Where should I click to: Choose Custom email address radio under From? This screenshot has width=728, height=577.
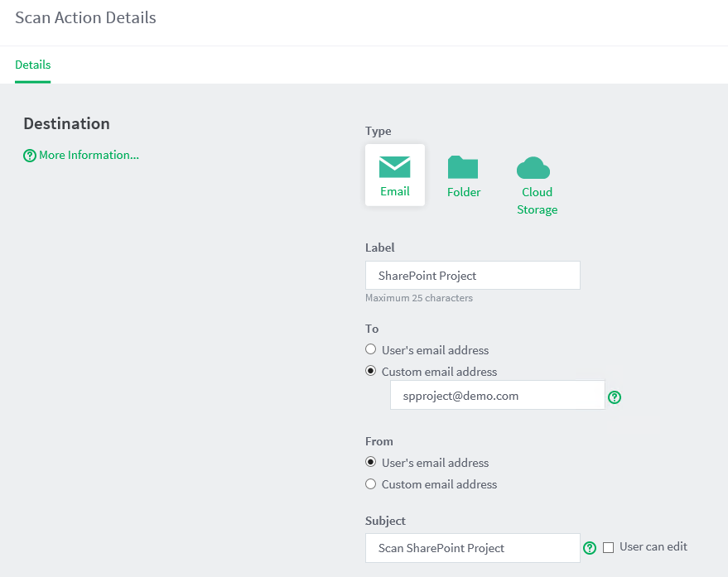point(371,483)
